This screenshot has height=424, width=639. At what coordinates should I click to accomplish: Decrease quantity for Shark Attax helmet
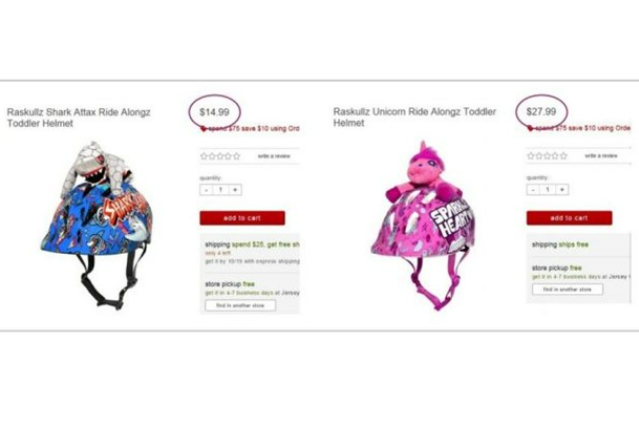click(207, 190)
